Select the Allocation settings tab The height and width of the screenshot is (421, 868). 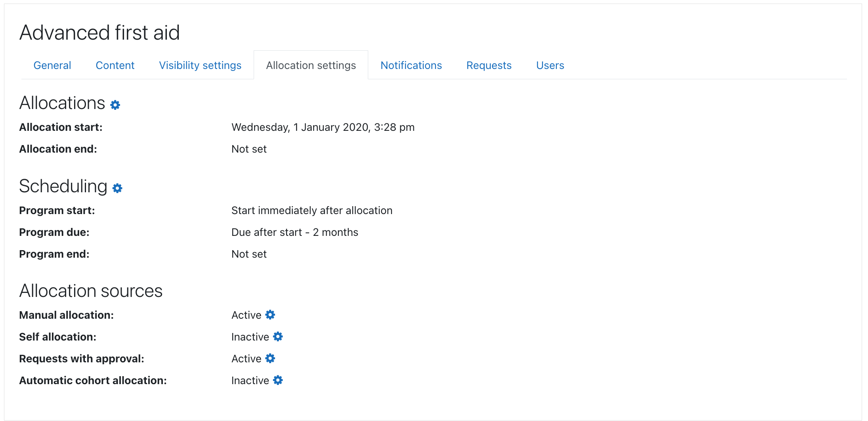pos(311,65)
